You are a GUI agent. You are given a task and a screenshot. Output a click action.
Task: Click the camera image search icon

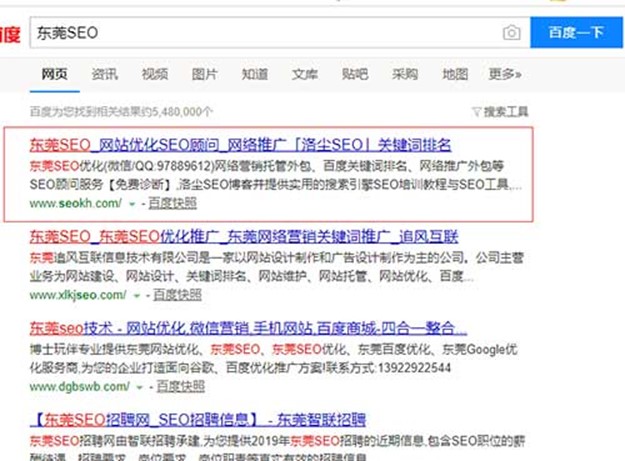[512, 33]
